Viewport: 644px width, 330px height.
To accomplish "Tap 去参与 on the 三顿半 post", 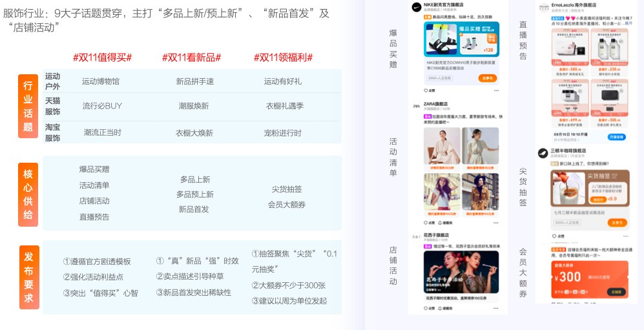I will point(618,222).
